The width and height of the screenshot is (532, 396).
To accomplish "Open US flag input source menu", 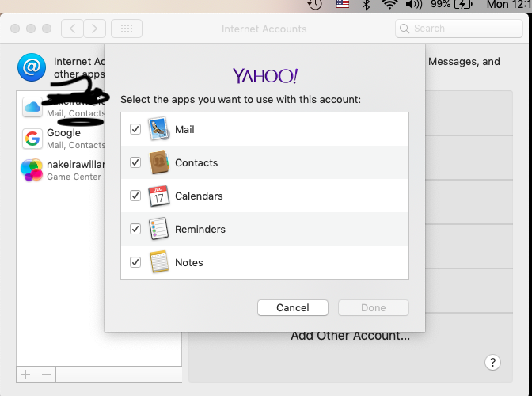I will coord(343,4).
